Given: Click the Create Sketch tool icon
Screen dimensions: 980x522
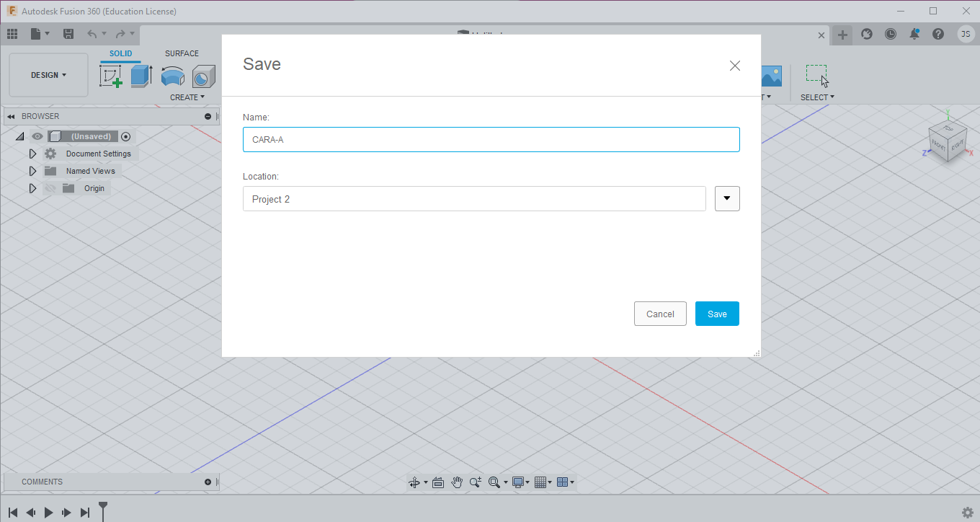Looking at the screenshot, I should pos(111,76).
